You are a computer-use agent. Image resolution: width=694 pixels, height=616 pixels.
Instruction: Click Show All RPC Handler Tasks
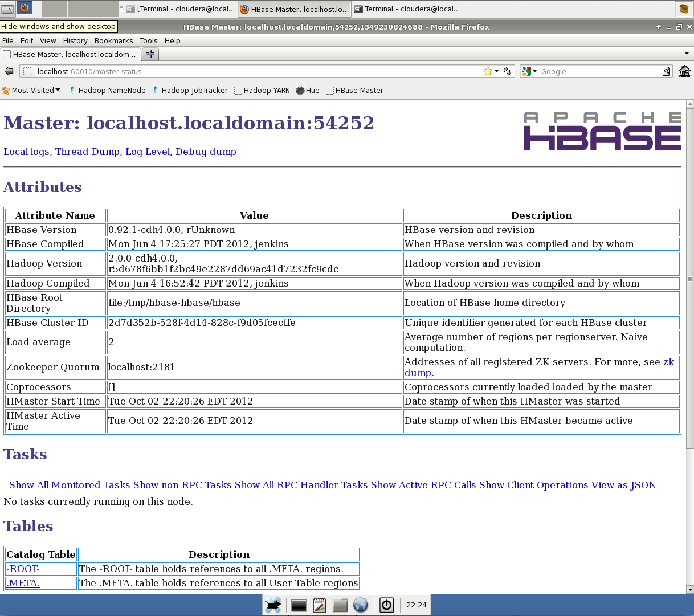click(301, 485)
